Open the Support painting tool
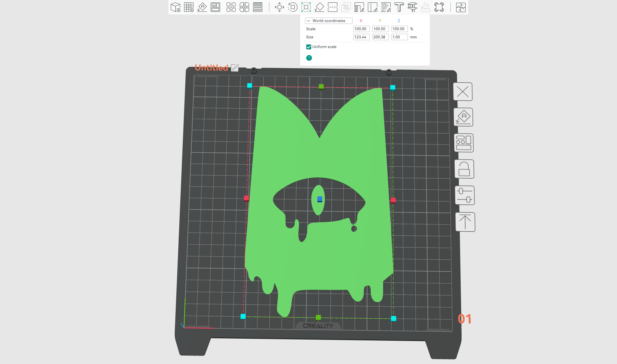 pyautogui.click(x=359, y=7)
